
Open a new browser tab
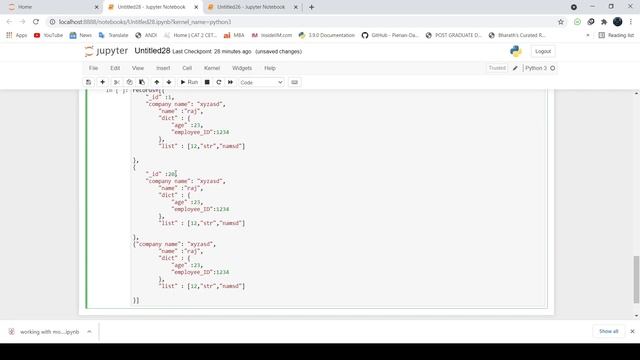[311, 7]
